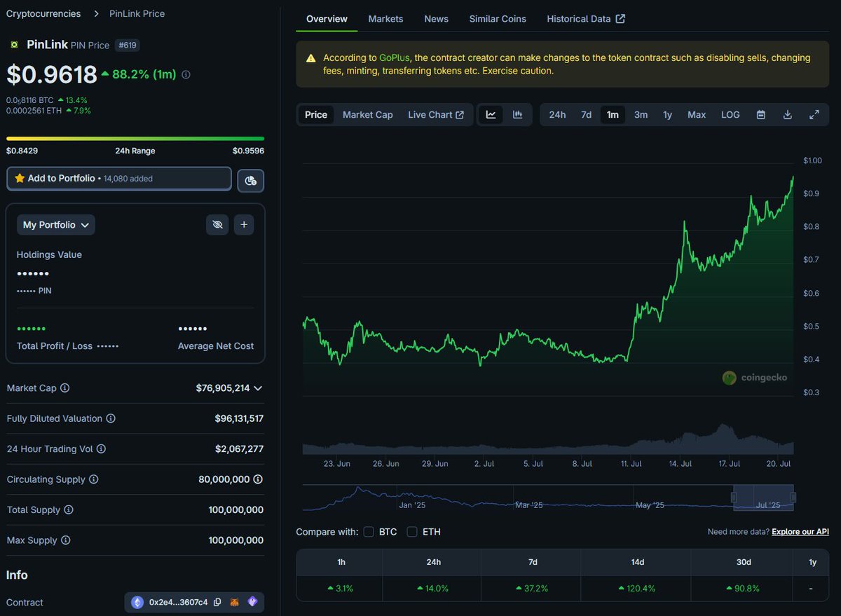Image resolution: width=841 pixels, height=616 pixels.
Task: Click info icon next to Circulating Supply label
Action: pos(93,479)
